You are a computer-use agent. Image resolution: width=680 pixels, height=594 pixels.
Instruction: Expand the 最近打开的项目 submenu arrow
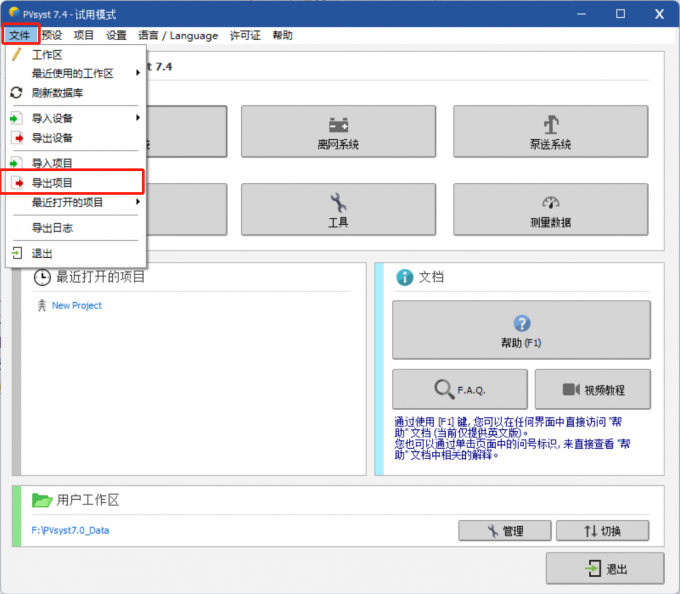(x=137, y=202)
